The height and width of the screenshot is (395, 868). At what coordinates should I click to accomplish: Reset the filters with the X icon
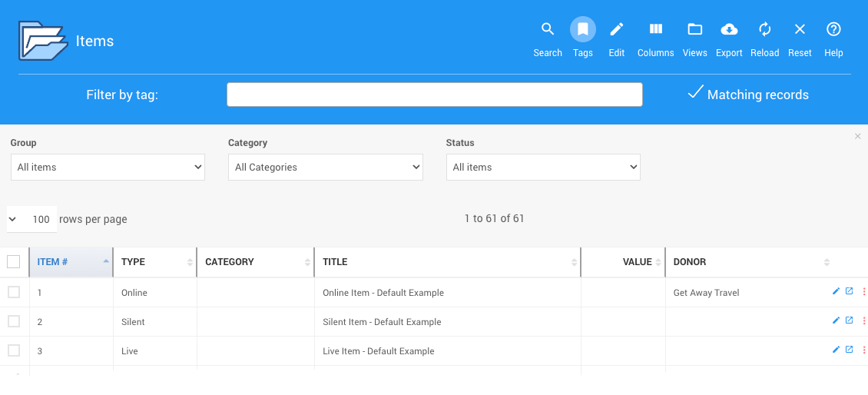[x=800, y=31]
